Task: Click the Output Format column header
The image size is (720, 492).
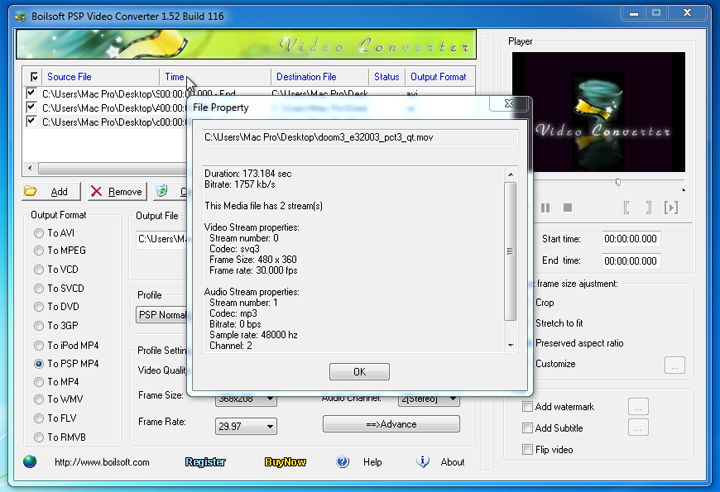Action: [439, 77]
